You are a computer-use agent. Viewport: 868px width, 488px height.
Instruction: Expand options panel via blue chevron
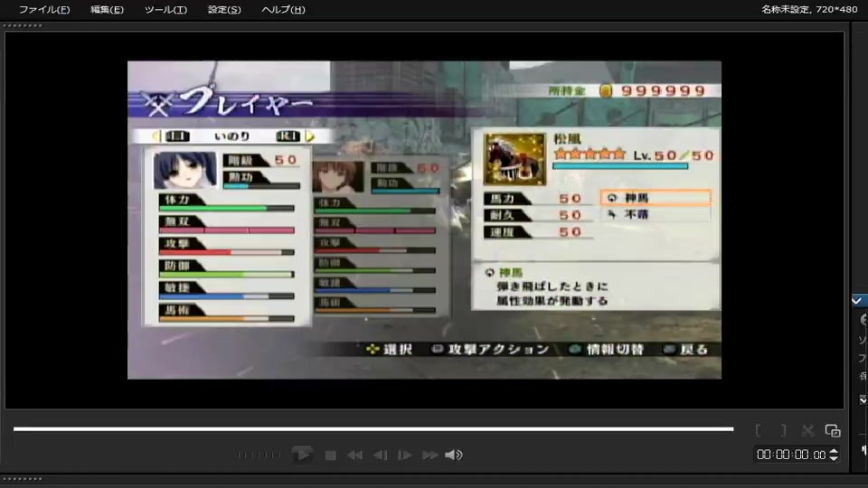857,301
